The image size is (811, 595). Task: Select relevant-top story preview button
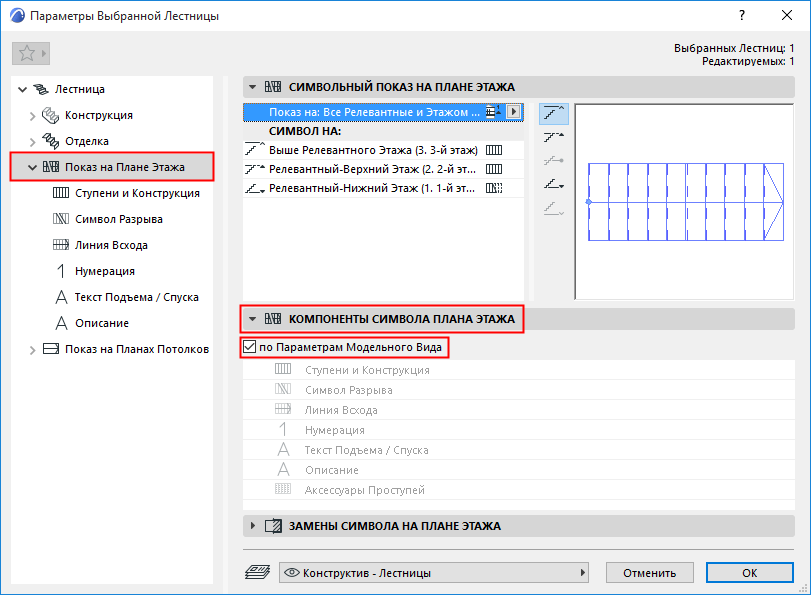553,138
